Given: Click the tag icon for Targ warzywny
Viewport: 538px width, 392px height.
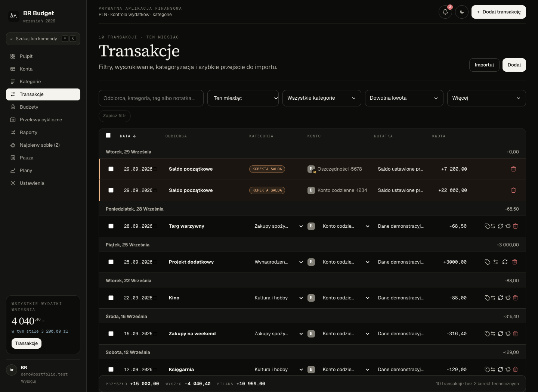Looking at the screenshot, I should 487,226.
